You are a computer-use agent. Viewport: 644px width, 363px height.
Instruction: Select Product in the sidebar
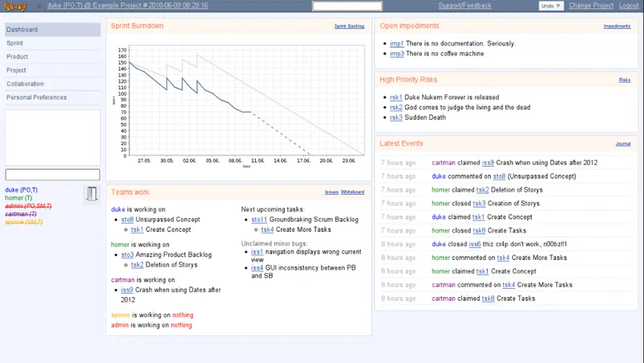[x=17, y=56]
